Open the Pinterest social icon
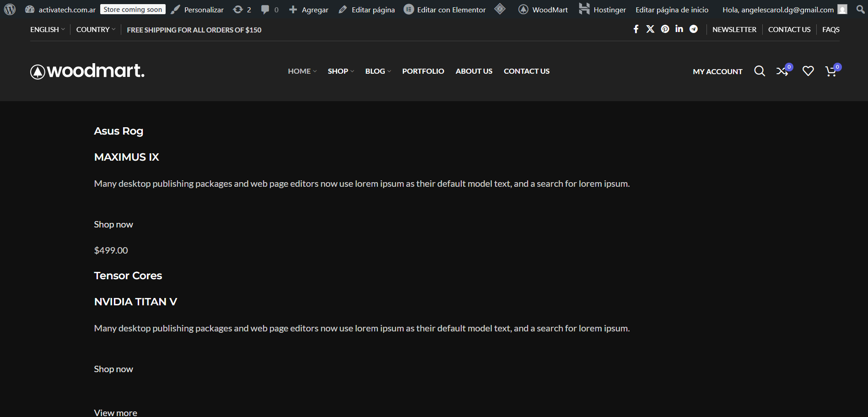This screenshot has height=417, width=868. [x=665, y=29]
